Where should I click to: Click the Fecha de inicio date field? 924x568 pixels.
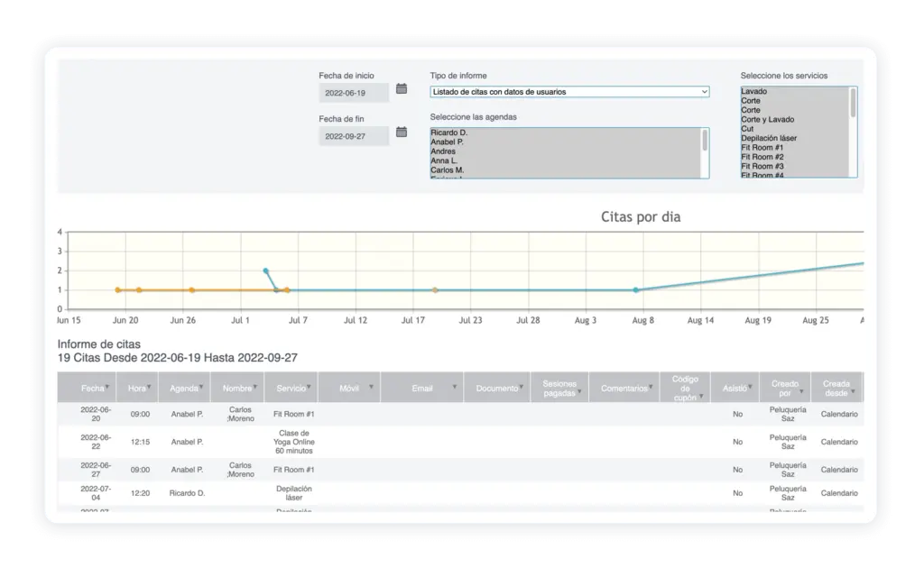tap(353, 92)
